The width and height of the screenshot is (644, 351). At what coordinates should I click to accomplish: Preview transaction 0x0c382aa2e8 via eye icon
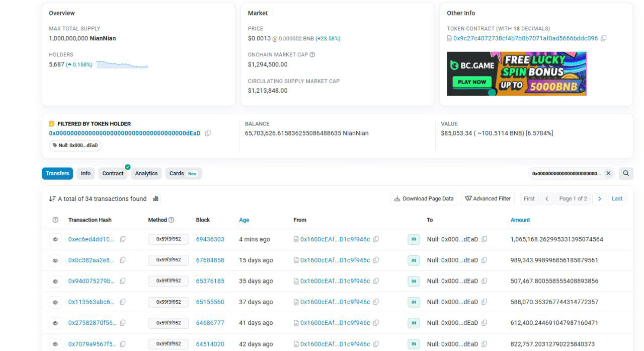click(x=55, y=260)
